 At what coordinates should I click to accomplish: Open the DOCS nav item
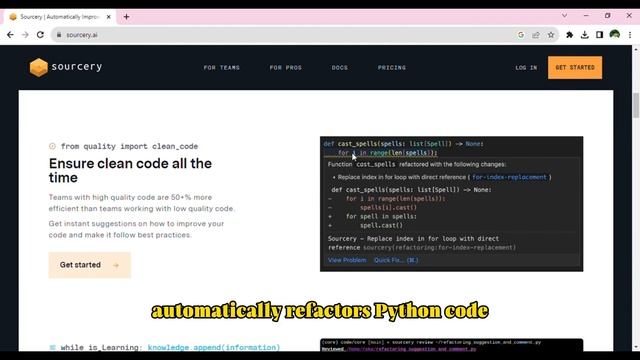click(x=340, y=68)
